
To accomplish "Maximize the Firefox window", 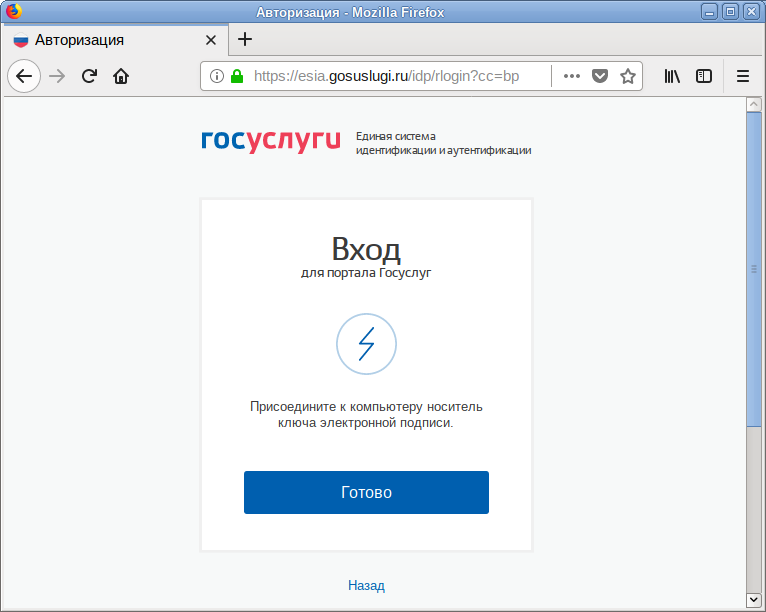I will coord(730,12).
